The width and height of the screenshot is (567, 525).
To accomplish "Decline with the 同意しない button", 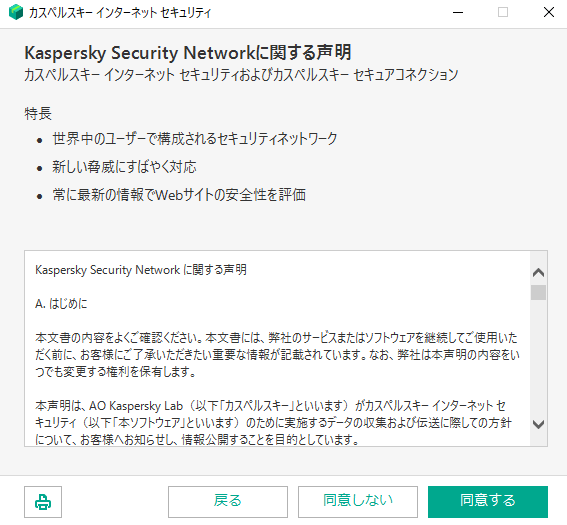I will [358, 501].
